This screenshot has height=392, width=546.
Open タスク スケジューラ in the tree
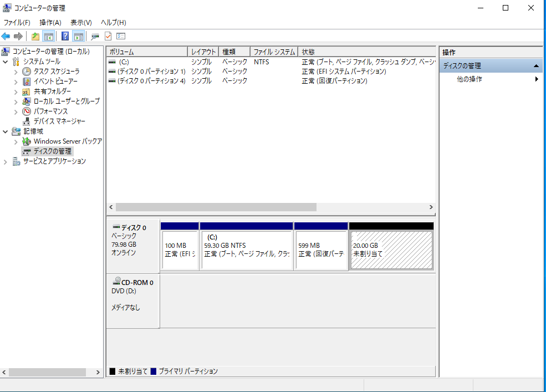coord(56,72)
